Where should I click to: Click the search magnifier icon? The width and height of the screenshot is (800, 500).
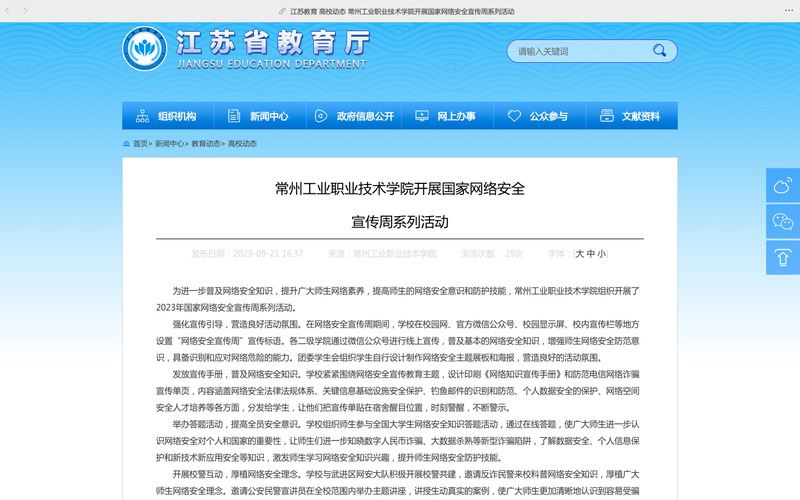[x=660, y=50]
